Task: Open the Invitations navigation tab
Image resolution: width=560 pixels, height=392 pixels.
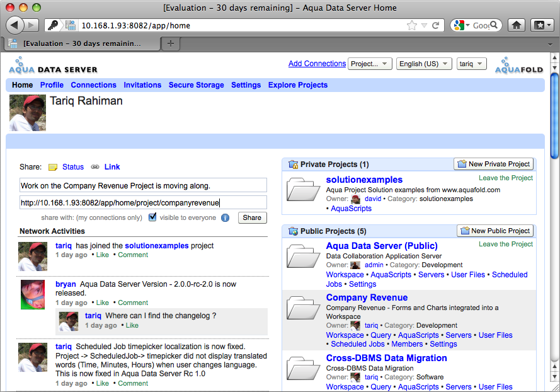Action: pyautogui.click(x=142, y=85)
